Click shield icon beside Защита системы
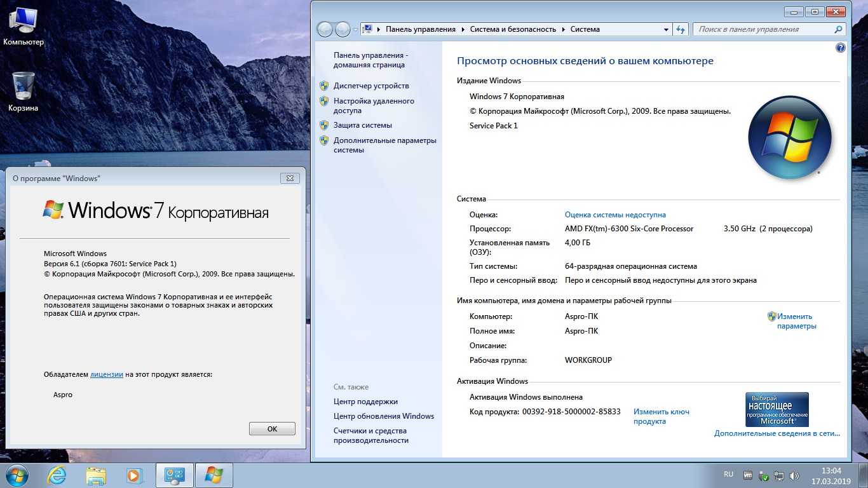868x488 pixels. coord(324,125)
